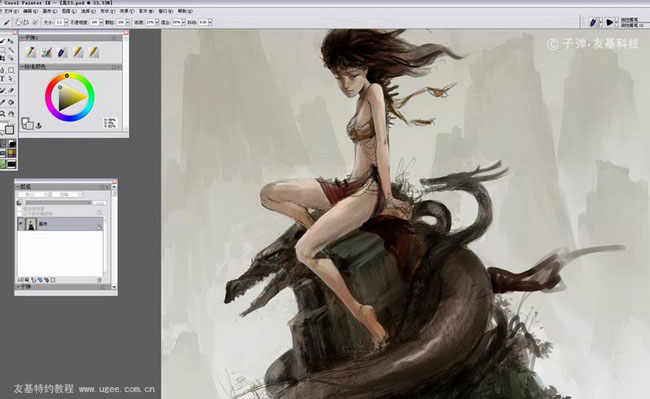650x399 pixels.
Task: Select the Grabber hand tool
Action: pos(11,114)
